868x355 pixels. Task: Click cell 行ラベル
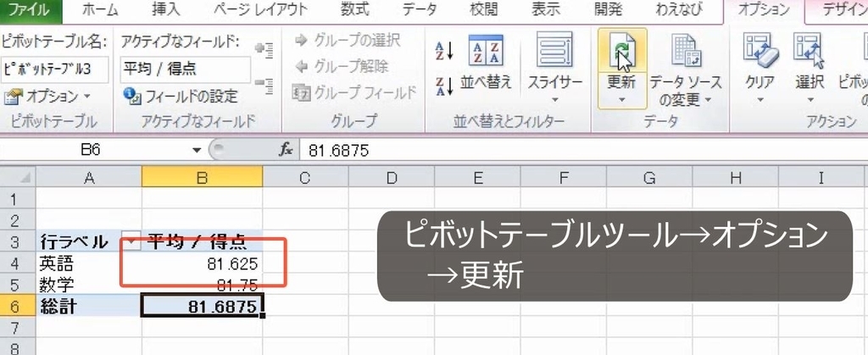click(x=88, y=241)
